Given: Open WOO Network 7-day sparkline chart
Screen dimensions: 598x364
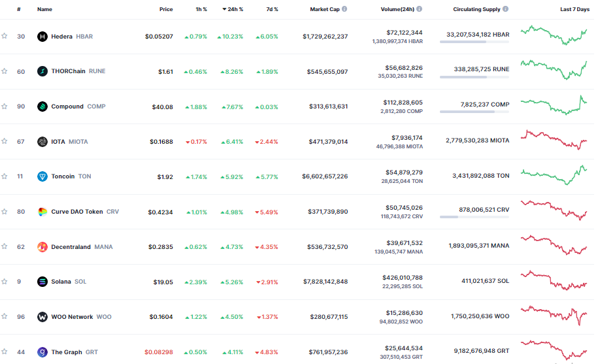Looking at the screenshot, I should click(x=554, y=315).
